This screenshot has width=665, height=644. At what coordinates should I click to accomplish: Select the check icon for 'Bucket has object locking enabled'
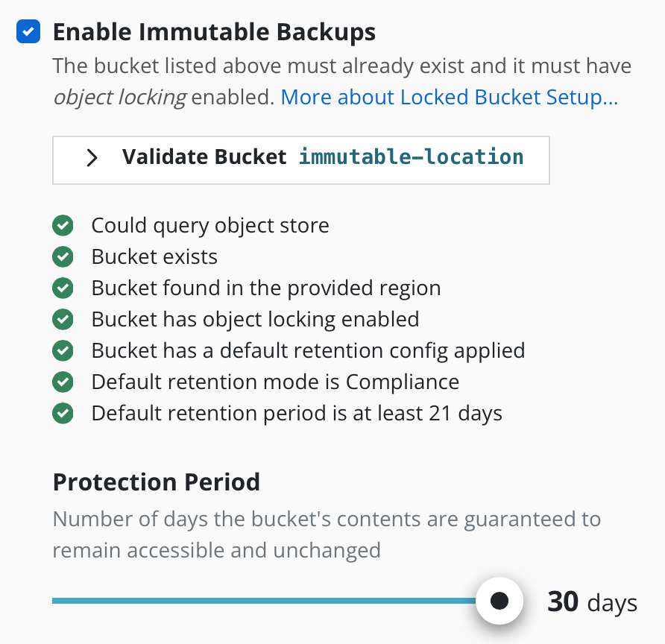click(63, 319)
